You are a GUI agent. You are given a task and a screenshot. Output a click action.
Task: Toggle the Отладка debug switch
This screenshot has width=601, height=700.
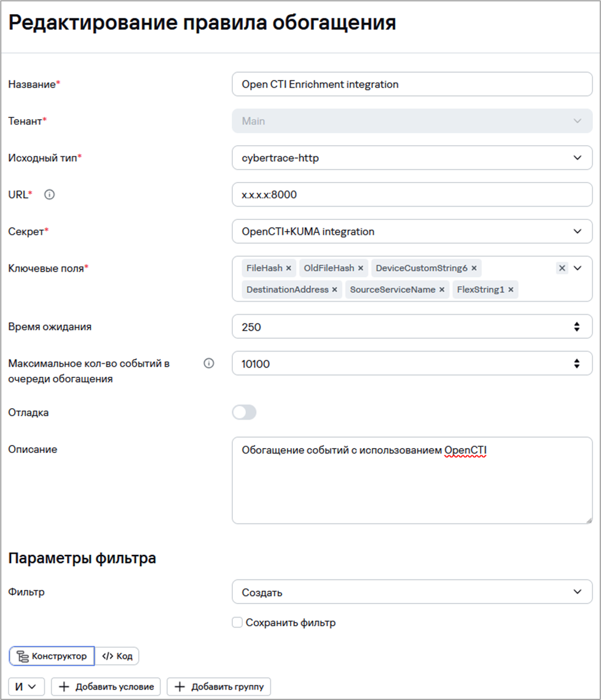click(x=244, y=412)
